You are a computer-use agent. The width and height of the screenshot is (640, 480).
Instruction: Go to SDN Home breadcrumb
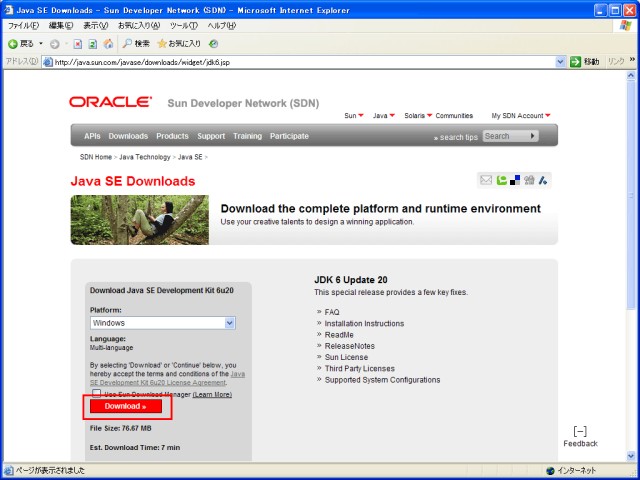pos(96,157)
